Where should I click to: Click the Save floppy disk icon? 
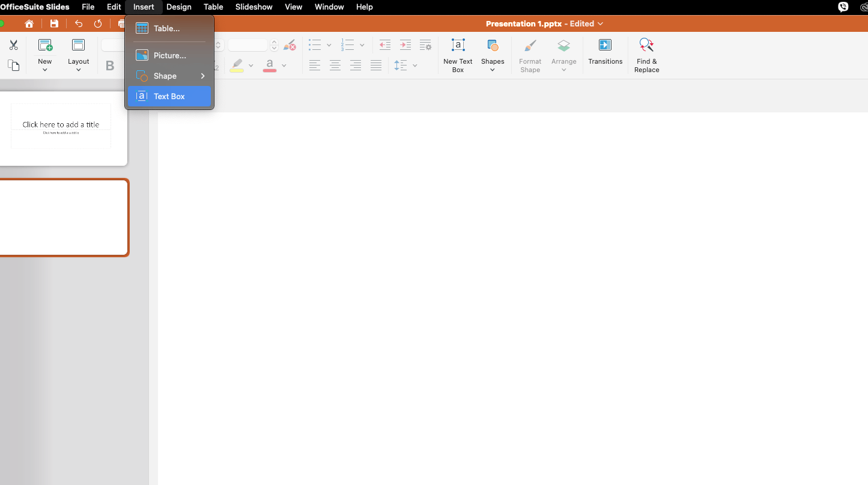point(54,24)
